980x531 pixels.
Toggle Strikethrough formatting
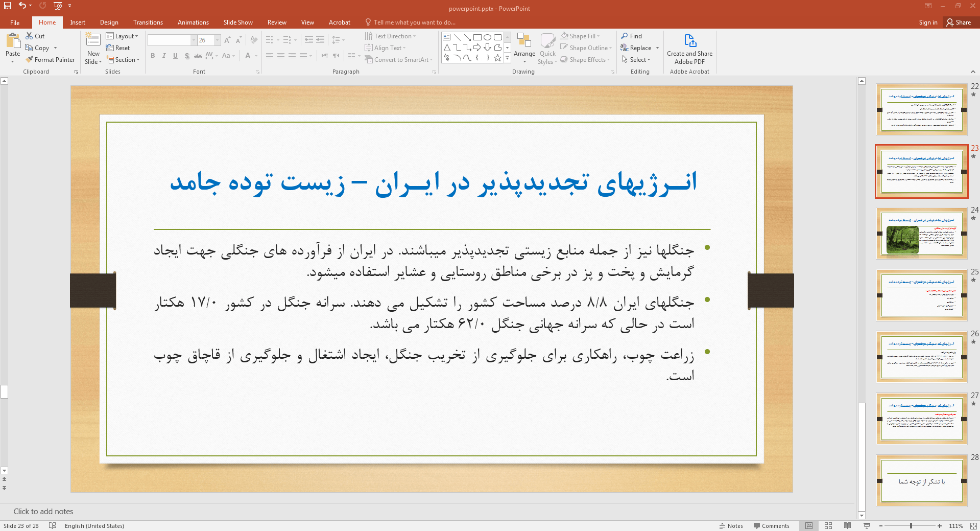click(x=198, y=56)
